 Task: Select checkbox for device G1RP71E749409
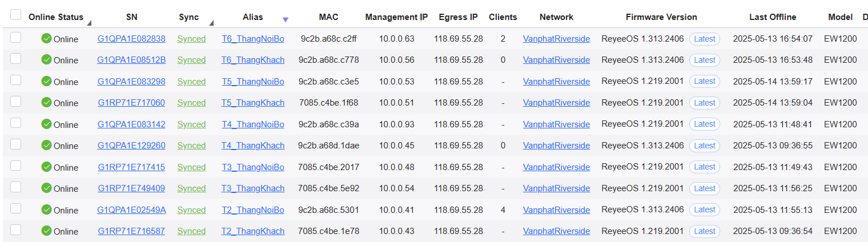[15, 187]
